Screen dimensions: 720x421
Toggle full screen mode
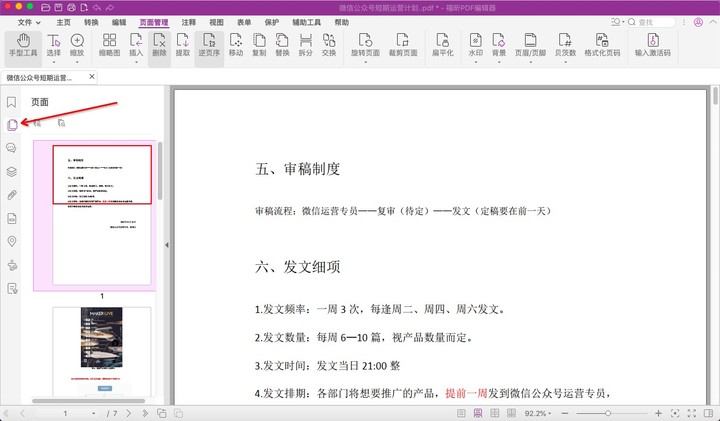tap(692, 413)
